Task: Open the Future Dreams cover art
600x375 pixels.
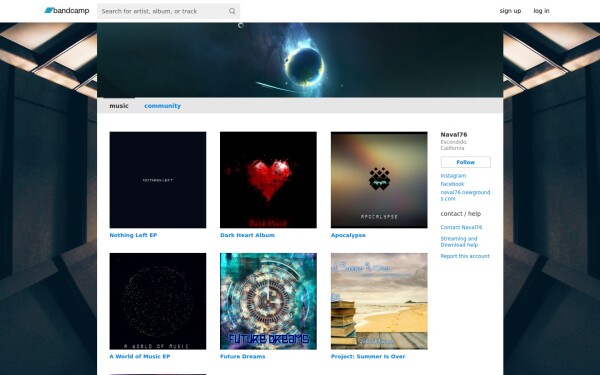Action: [x=268, y=301]
